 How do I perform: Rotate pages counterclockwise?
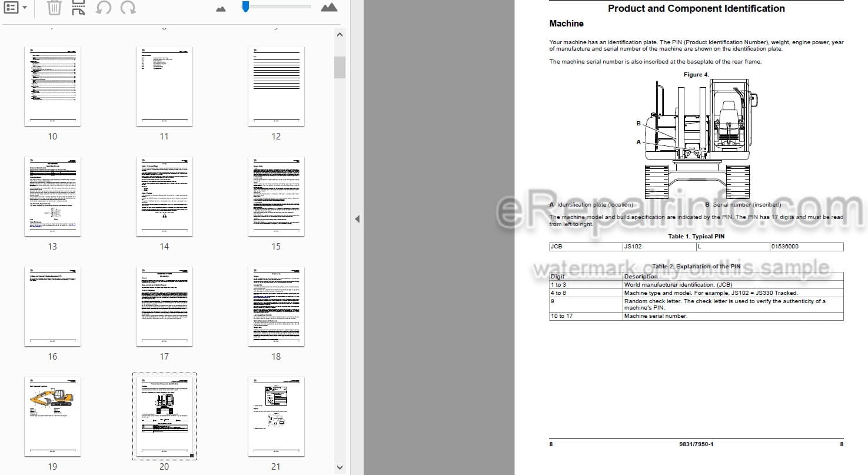coord(104,8)
